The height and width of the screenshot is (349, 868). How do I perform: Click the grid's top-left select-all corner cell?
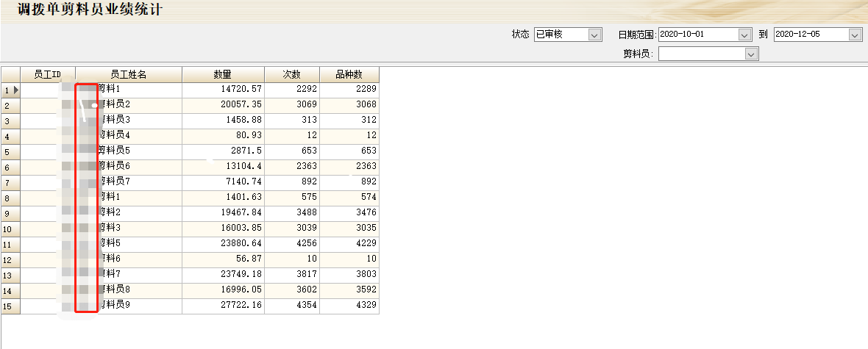click(x=10, y=74)
